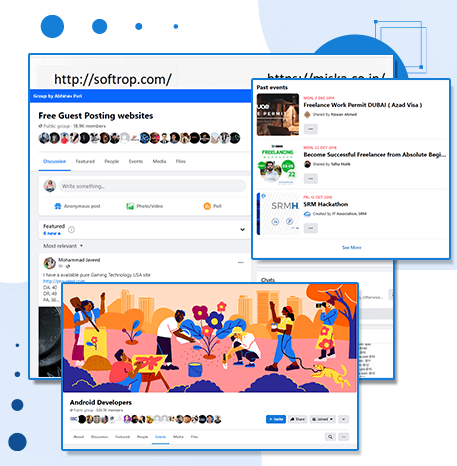This screenshot has height=466, width=457.
Task: Click the Invite button in Android Developers
Action: tap(276, 419)
